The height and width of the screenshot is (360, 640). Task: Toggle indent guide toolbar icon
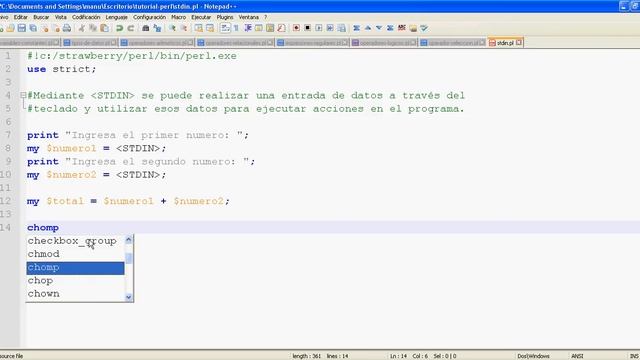[x=247, y=28]
